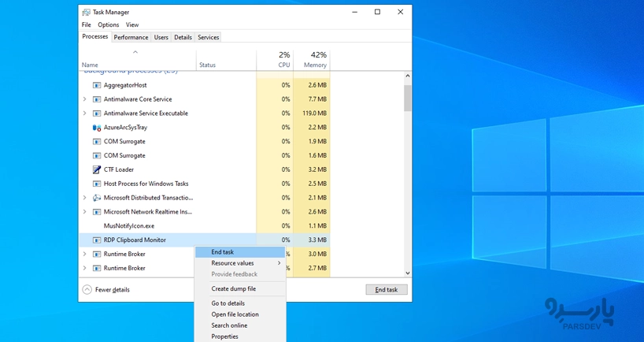This screenshot has width=644, height=342.
Task: Expand Microsoft Distributed Transaction entry
Action: pyautogui.click(x=84, y=198)
